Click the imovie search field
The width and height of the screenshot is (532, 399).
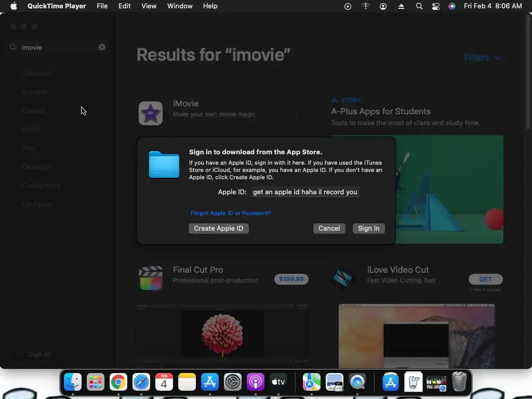(57, 47)
